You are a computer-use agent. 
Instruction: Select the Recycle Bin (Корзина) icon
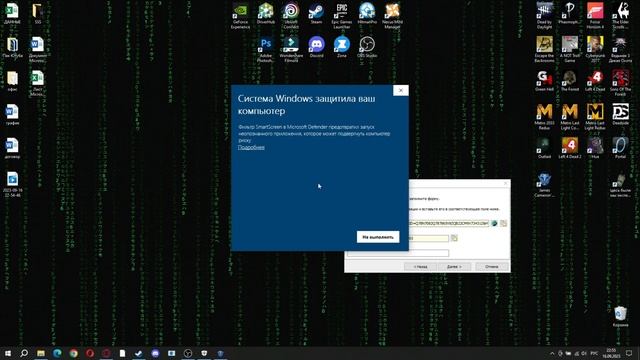pos(620,316)
